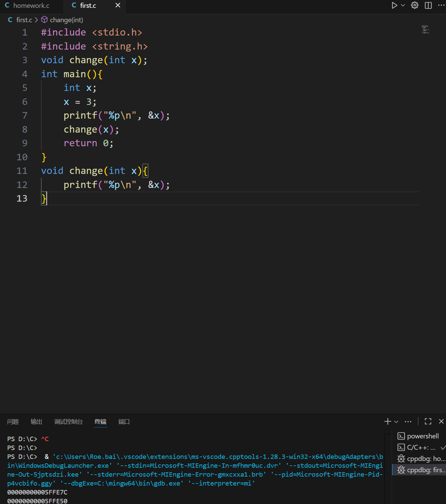446x504 pixels.
Task: Click 'change(x);' call on line 8
Action: point(91,130)
